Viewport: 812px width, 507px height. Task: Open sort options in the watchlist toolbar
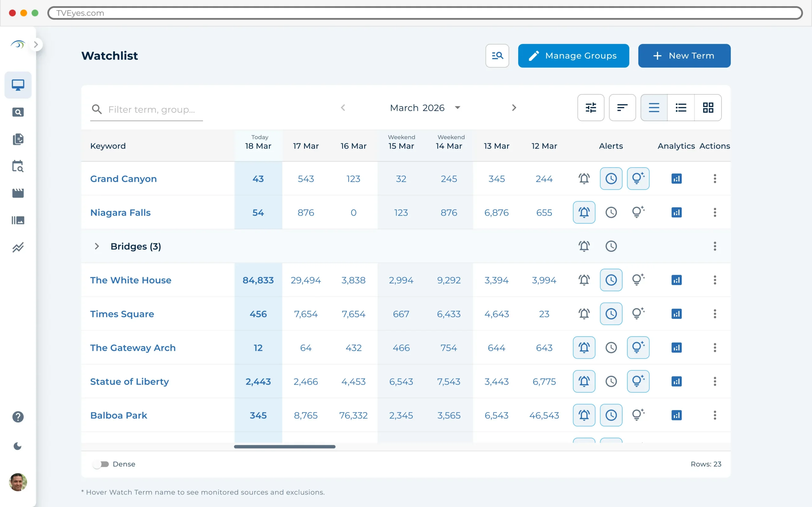(x=622, y=108)
